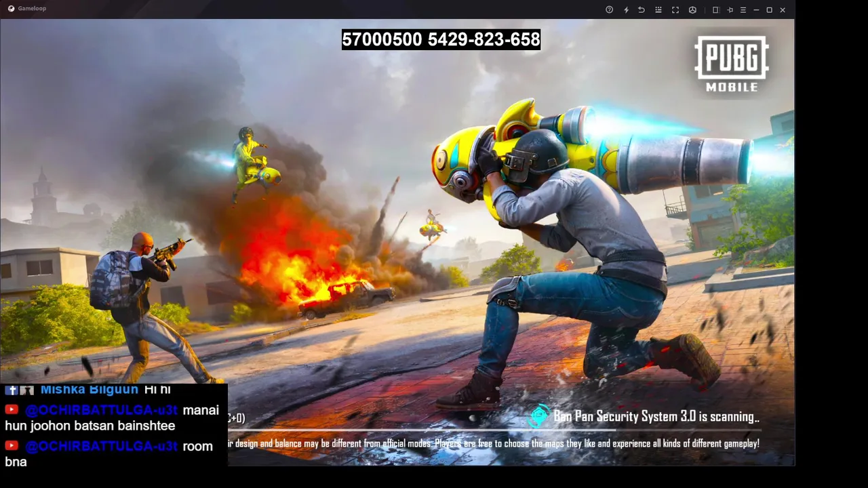The image size is (868, 488).
Task: Click the YouTube icon beside 'manai' message
Action: point(12,409)
